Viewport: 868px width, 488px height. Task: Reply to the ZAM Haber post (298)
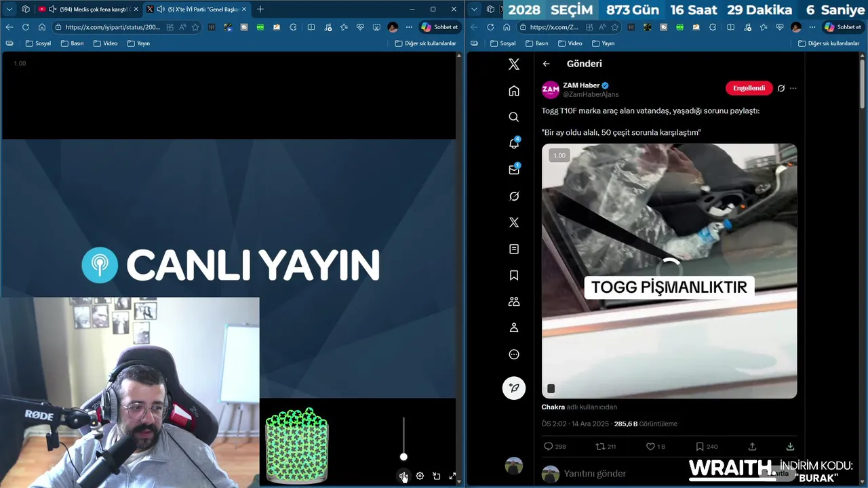click(x=555, y=447)
